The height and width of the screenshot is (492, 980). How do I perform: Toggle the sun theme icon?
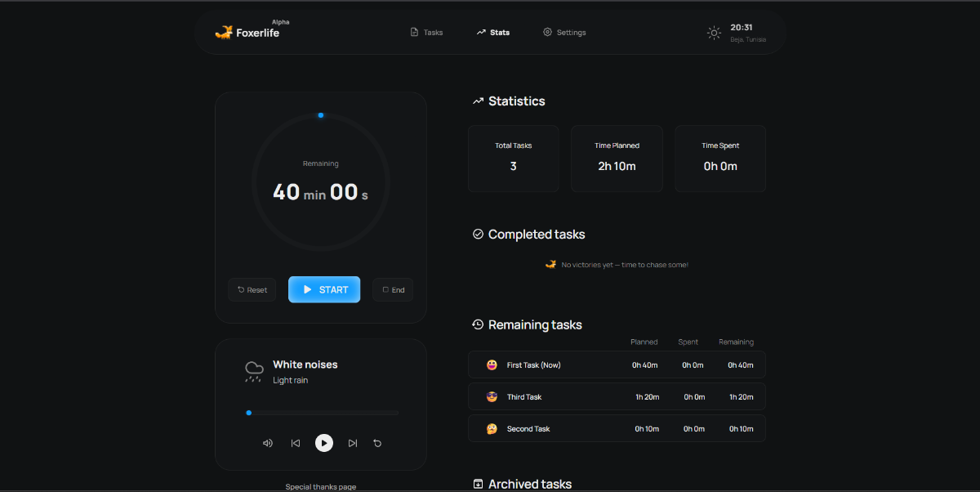(x=714, y=33)
